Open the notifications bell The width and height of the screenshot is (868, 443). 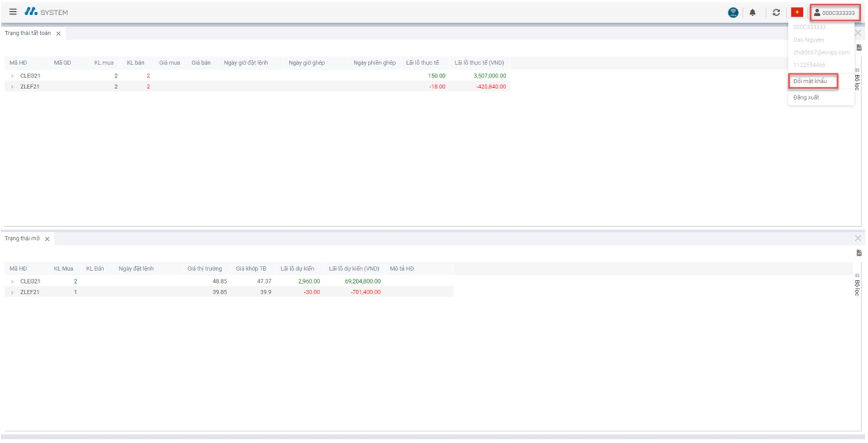[x=752, y=12]
